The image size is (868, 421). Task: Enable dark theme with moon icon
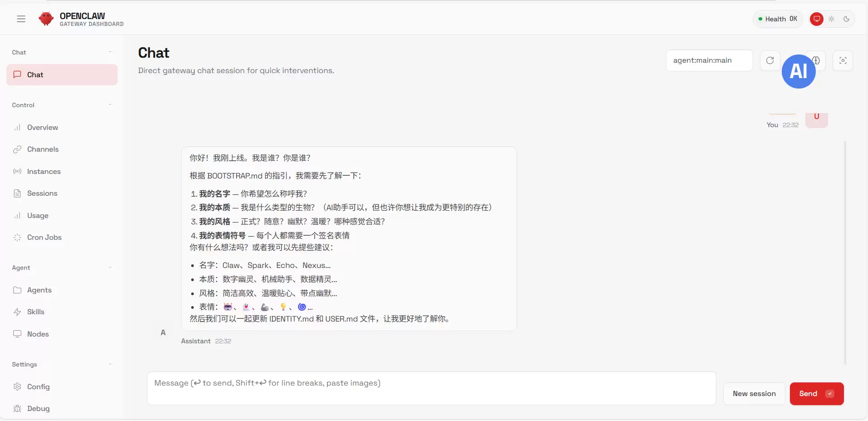click(x=846, y=19)
